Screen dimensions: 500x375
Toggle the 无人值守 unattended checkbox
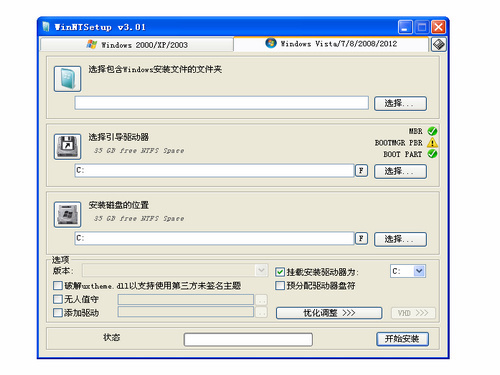point(58,299)
